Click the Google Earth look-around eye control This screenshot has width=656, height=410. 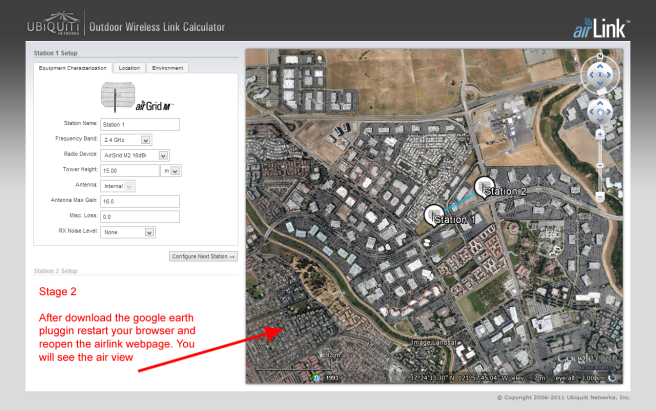pos(599,73)
